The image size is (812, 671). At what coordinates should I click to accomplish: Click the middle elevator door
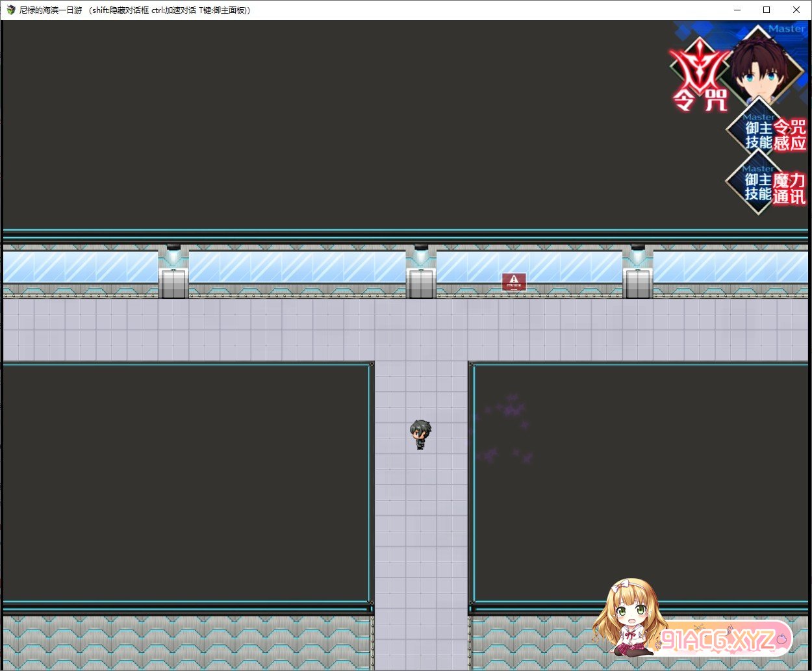click(421, 284)
